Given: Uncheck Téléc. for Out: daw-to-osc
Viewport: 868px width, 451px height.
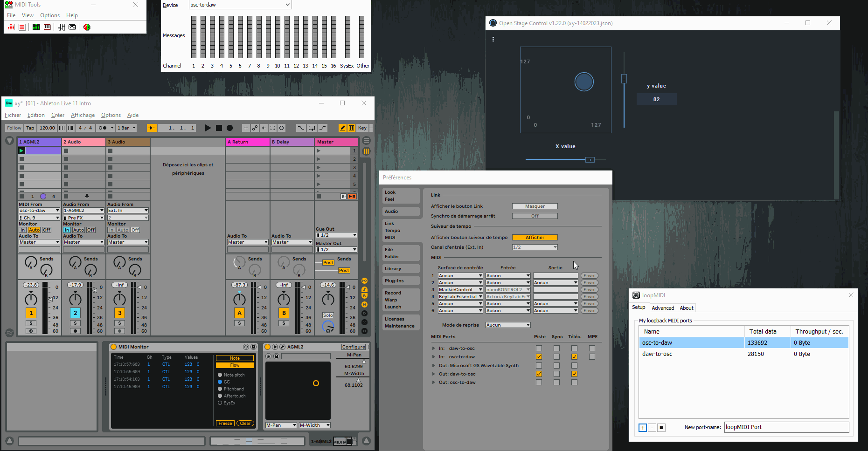Looking at the screenshot, I should 574,374.
